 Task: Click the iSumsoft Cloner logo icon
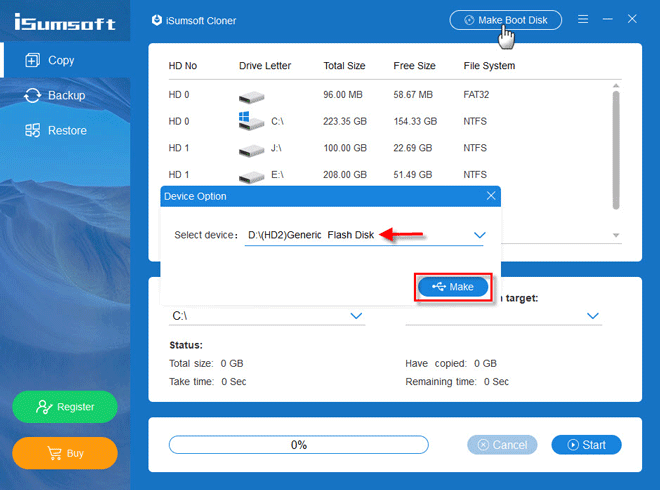point(157,20)
